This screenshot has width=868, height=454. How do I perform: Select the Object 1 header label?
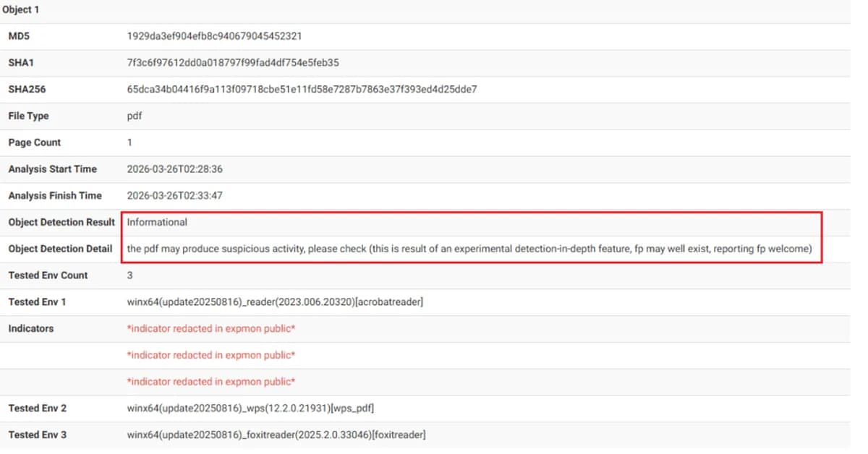(x=21, y=9)
